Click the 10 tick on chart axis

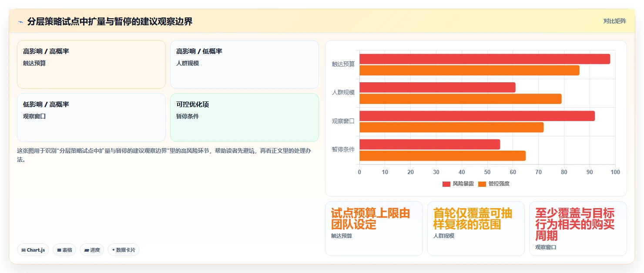coord(385,172)
